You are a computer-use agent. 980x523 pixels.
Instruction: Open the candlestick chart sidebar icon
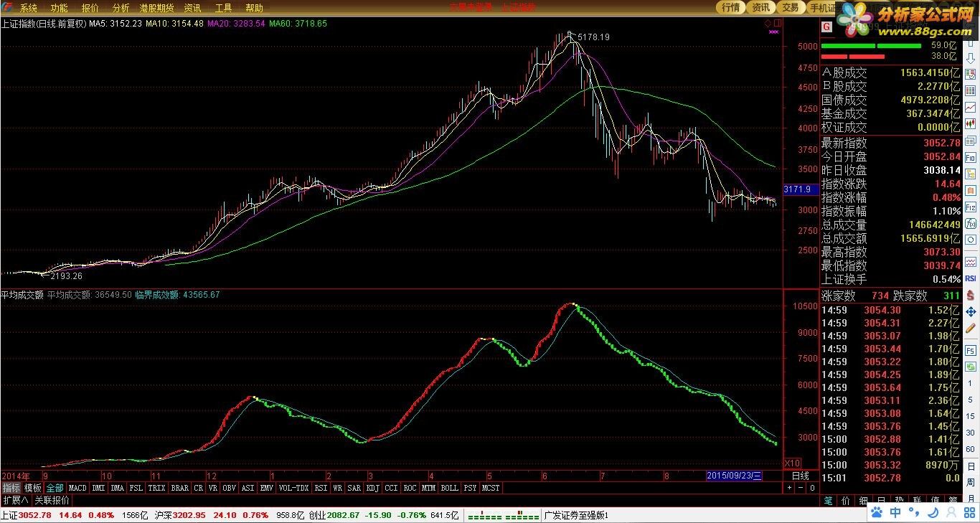pyautogui.click(x=971, y=124)
